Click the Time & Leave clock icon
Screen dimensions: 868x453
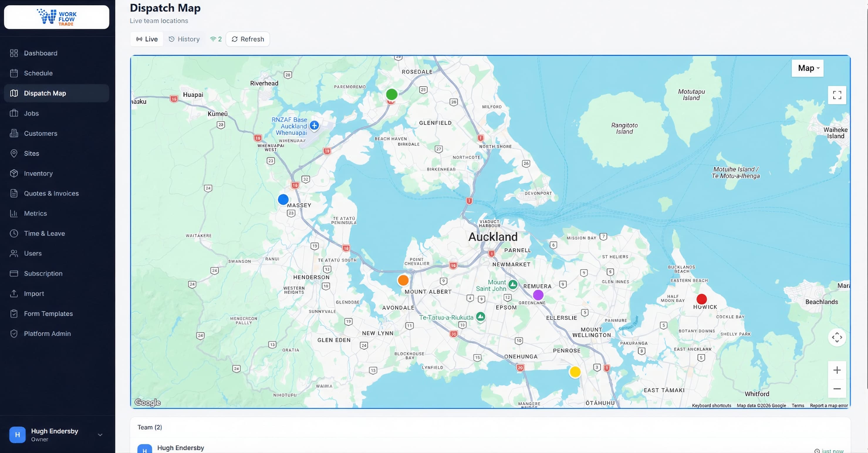pos(14,234)
